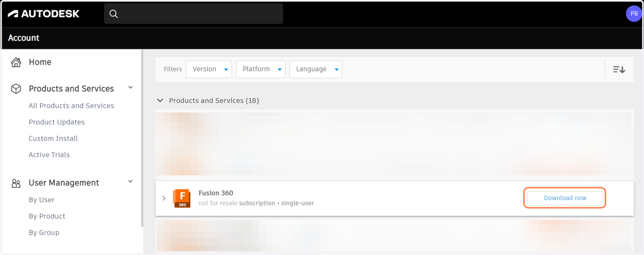Click the Account header link
This screenshot has width=644, height=255.
click(24, 38)
